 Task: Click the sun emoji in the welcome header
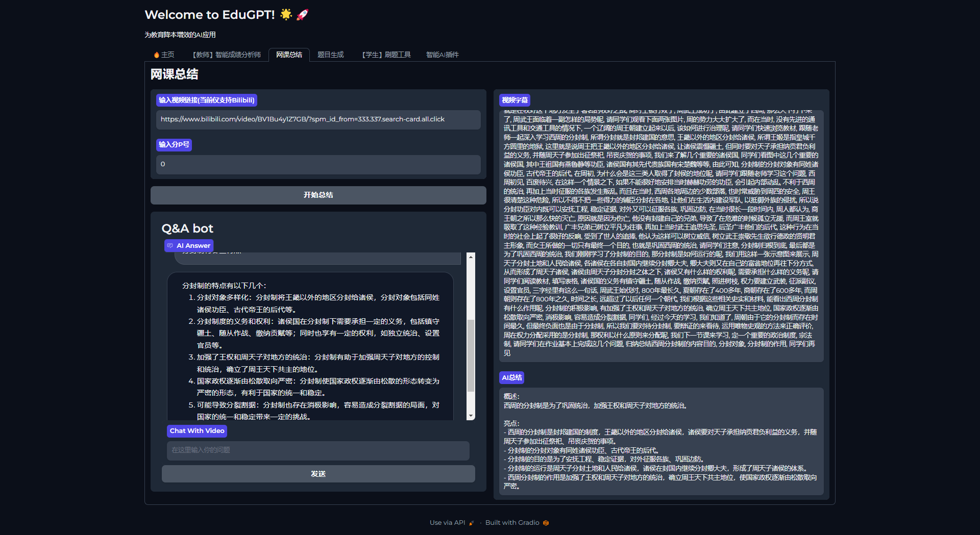tap(286, 15)
